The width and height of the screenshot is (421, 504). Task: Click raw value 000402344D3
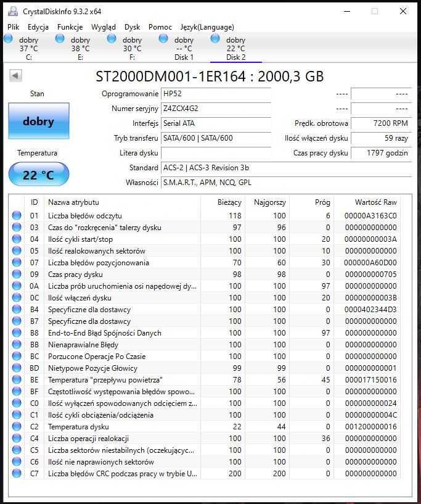coord(370,309)
